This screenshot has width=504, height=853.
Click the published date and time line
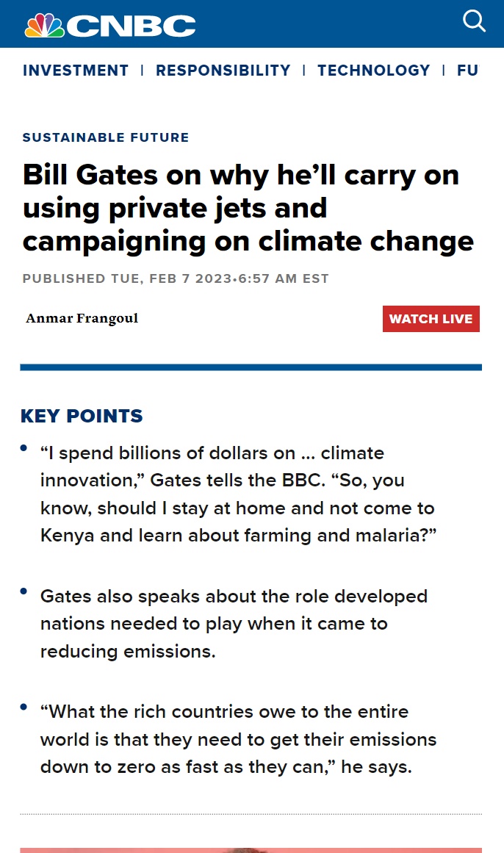176,278
